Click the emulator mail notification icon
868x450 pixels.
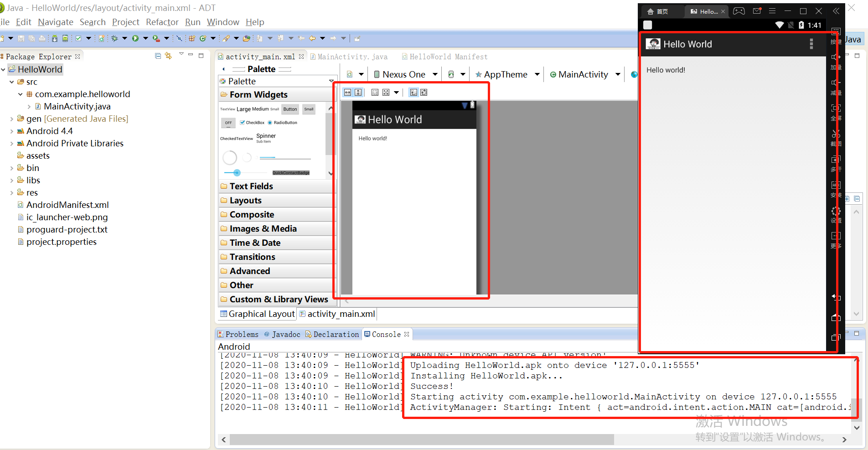point(757,11)
